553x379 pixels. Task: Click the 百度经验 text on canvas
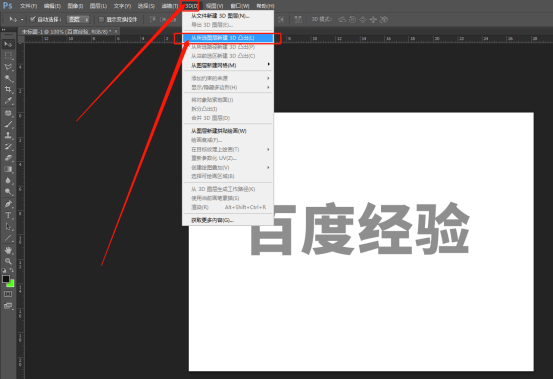tap(359, 228)
